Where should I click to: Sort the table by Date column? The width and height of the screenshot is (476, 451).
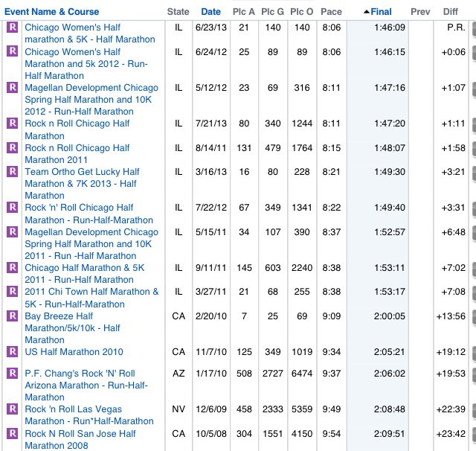point(210,12)
